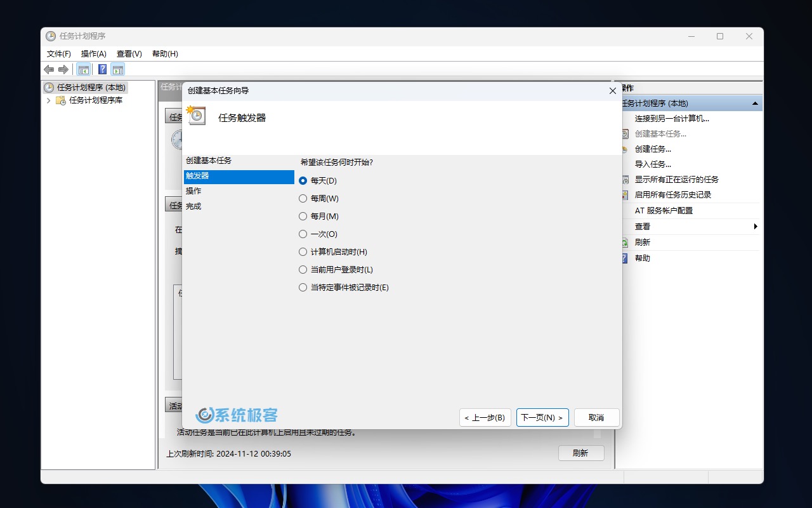This screenshot has height=508, width=812.
Task: Close the 创建基本任务向导 dialog
Action: point(612,91)
